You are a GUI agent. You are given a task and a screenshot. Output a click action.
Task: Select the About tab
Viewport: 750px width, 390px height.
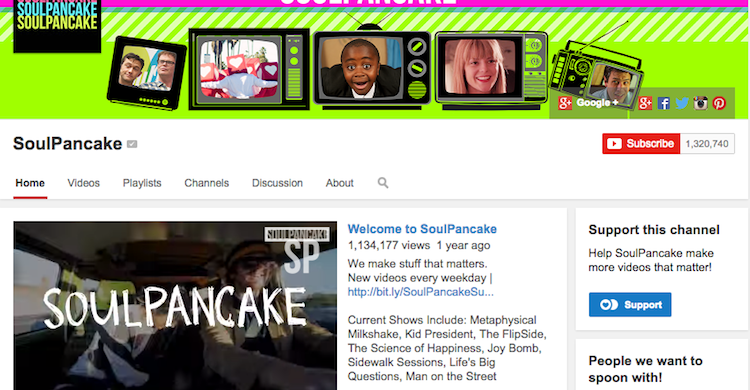[x=340, y=183]
